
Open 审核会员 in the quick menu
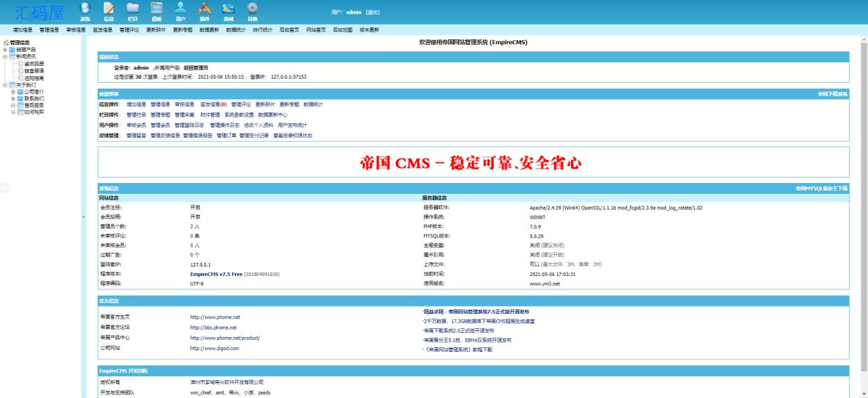coord(136,125)
